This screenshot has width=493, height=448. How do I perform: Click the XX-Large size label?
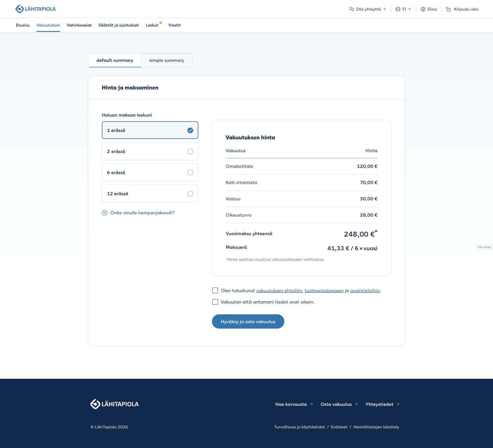coord(484,247)
